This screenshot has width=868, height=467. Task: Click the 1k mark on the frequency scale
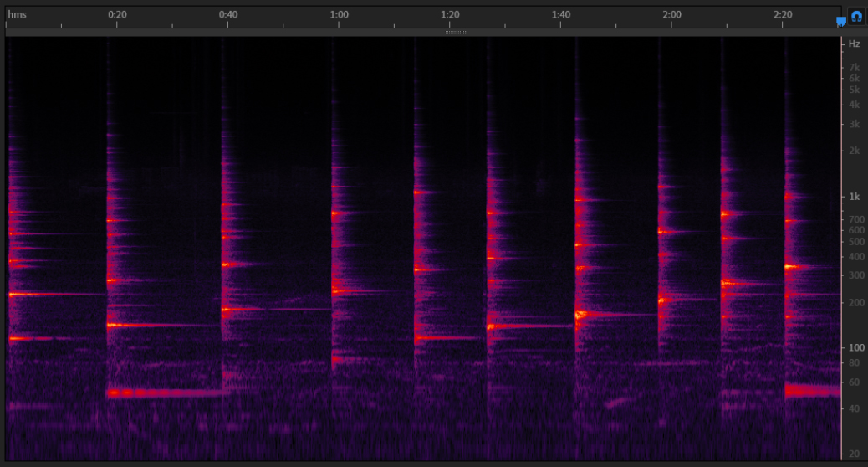pyautogui.click(x=854, y=197)
